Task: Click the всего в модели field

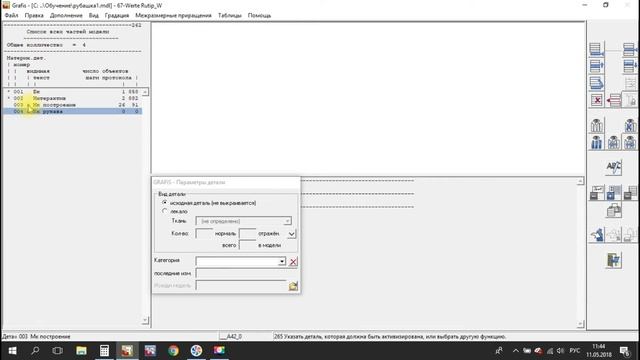Action: (247, 245)
